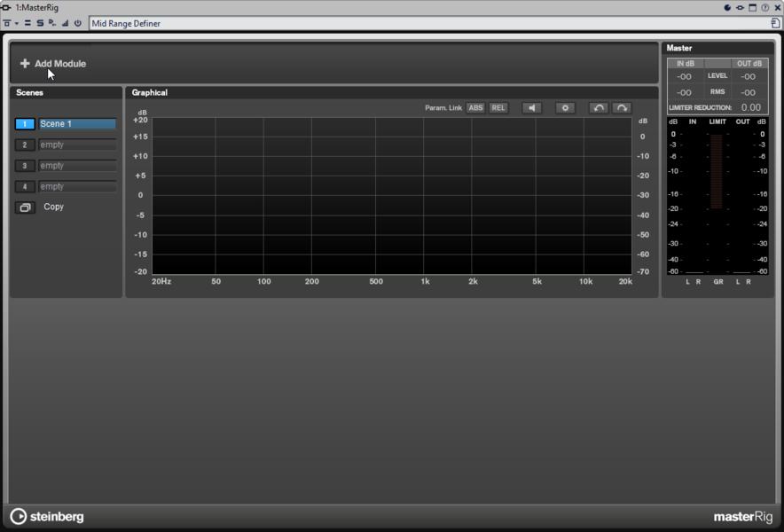This screenshot has width=784, height=532.
Task: Activate scene slot 3 number button
Action: [x=25, y=166]
